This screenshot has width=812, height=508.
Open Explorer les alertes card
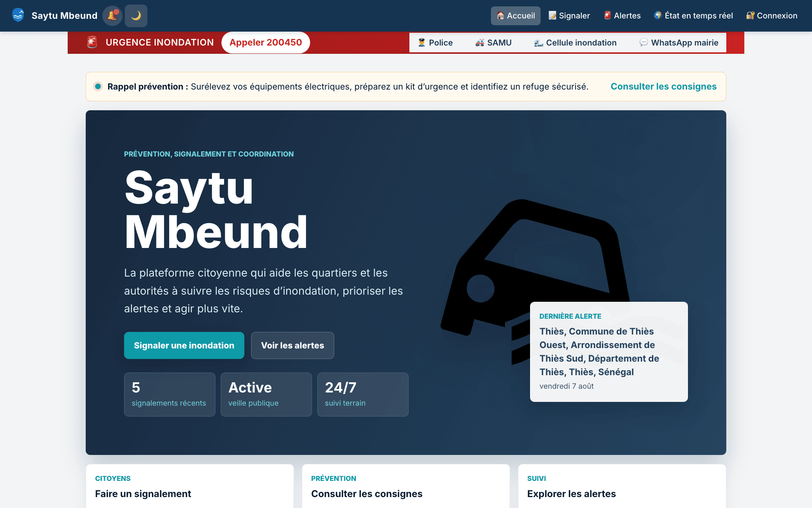(x=622, y=486)
